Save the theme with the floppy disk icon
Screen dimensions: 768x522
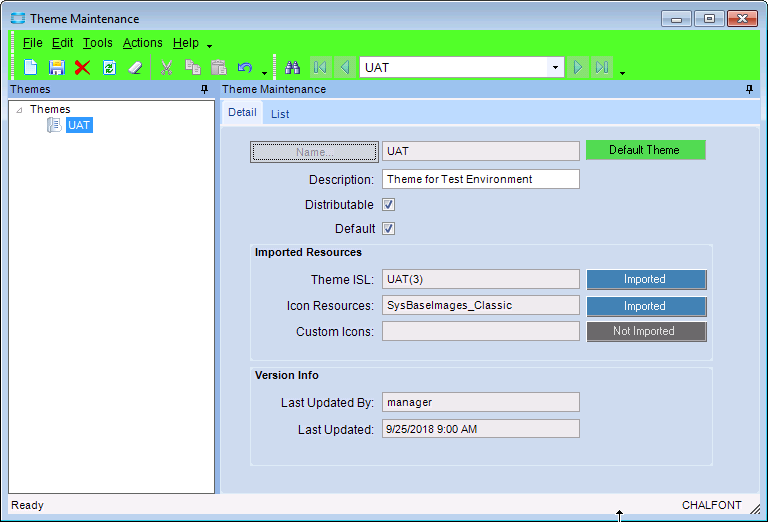tap(57, 67)
